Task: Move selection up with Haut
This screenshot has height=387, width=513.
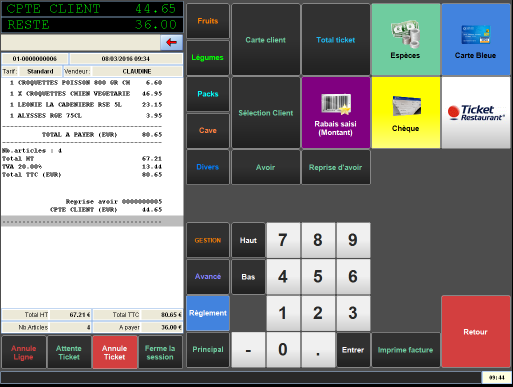Action: tap(248, 240)
